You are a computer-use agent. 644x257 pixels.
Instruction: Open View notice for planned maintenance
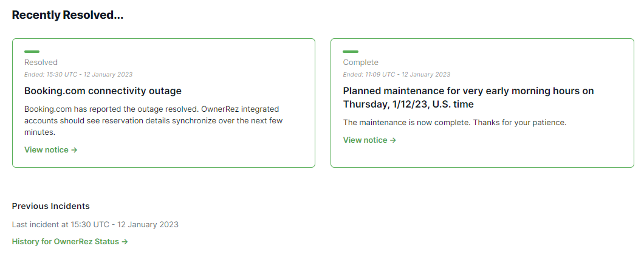(x=365, y=140)
